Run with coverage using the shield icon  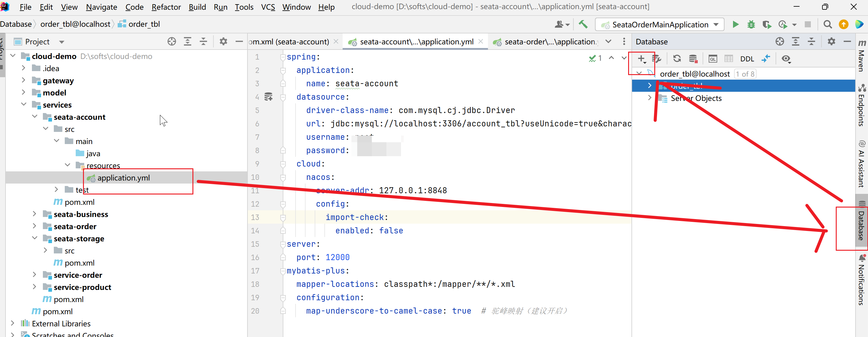click(766, 24)
